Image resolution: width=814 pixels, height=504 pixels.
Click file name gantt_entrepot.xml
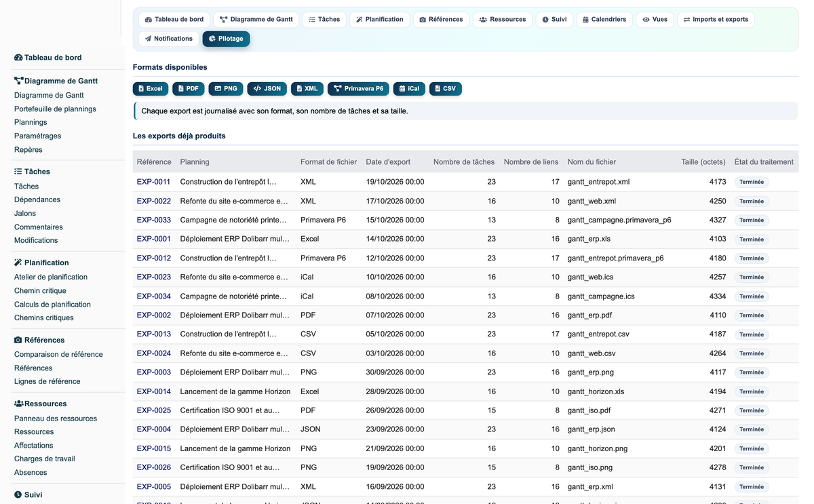[599, 182]
